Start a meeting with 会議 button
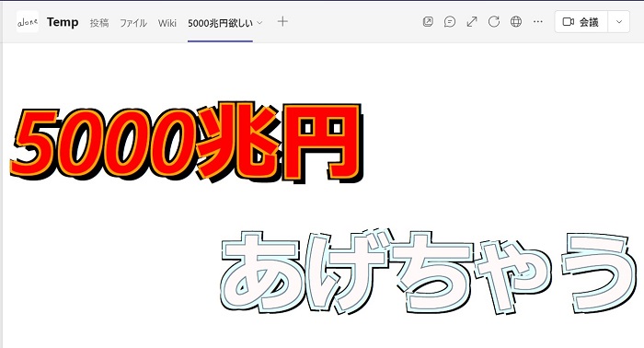 pos(581,22)
